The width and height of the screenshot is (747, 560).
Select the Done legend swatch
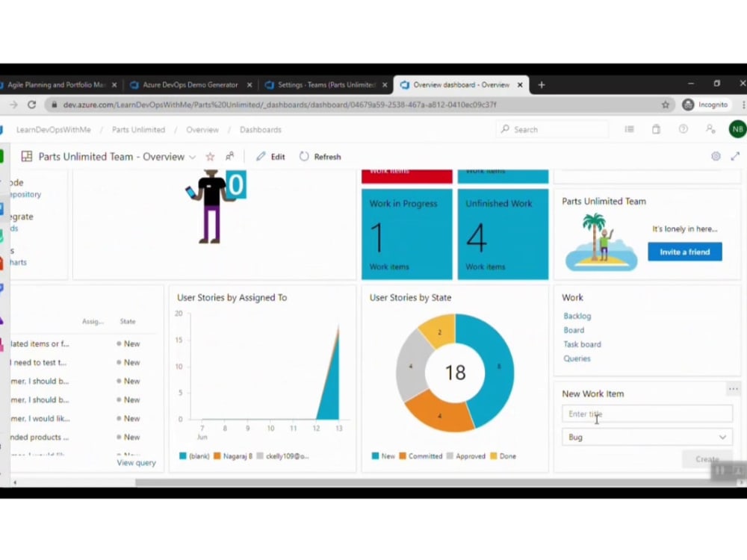(x=494, y=456)
